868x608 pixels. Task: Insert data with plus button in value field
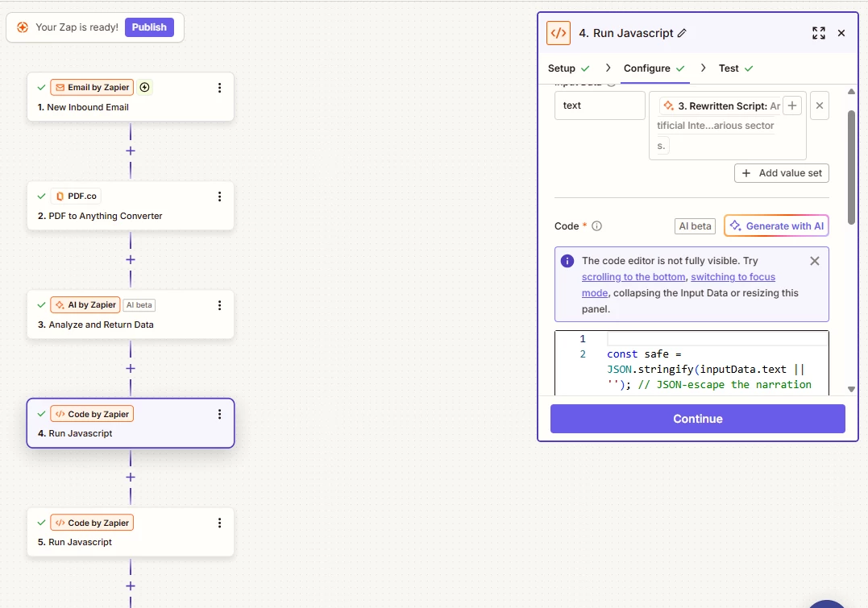[x=792, y=105]
